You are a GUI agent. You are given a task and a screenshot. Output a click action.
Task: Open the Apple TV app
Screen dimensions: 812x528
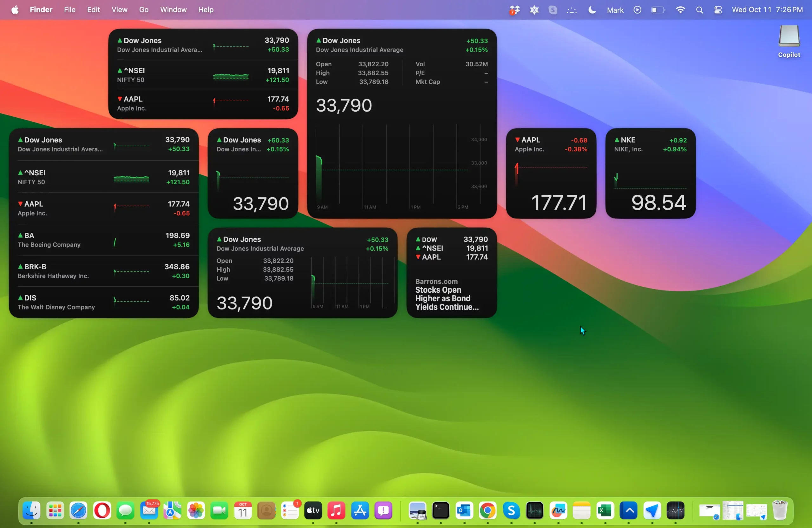[x=313, y=510]
